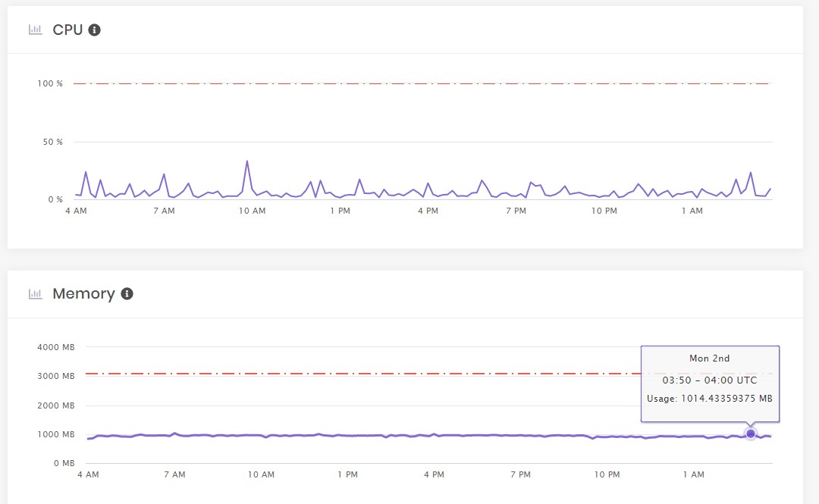Click the bar chart icon beside Memory
The height and width of the screenshot is (504, 819).
pyautogui.click(x=35, y=293)
